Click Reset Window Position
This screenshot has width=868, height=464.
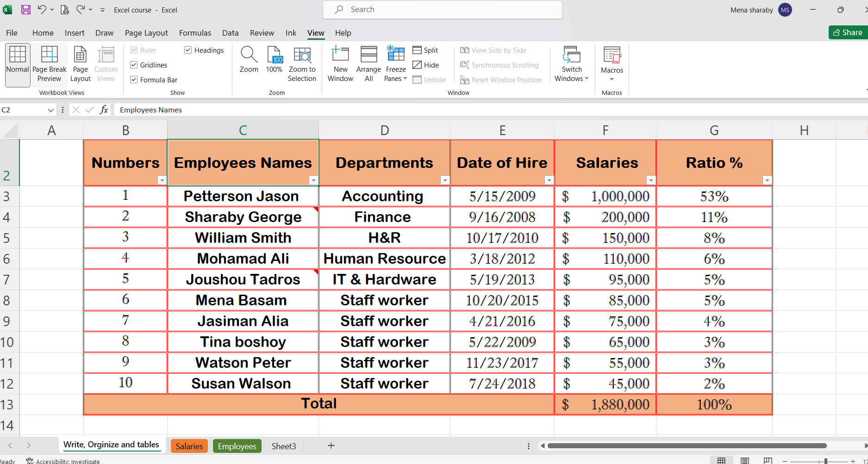[500, 80]
